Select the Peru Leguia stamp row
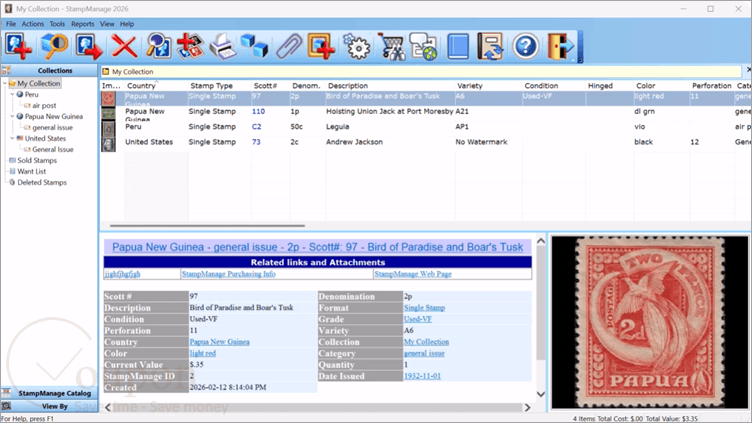The image size is (752, 423). pyautogui.click(x=426, y=127)
